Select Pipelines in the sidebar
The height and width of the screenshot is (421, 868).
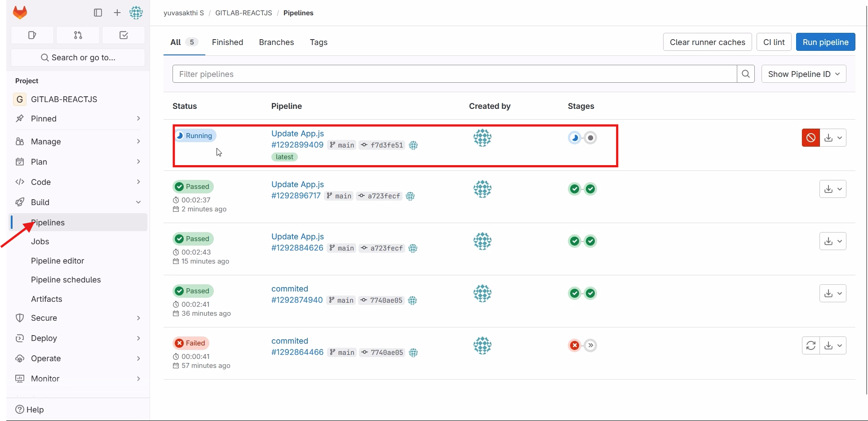coord(79,222)
